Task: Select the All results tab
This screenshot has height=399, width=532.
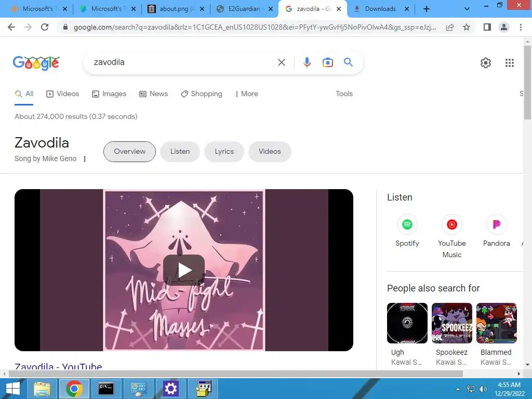Action: tap(24, 94)
